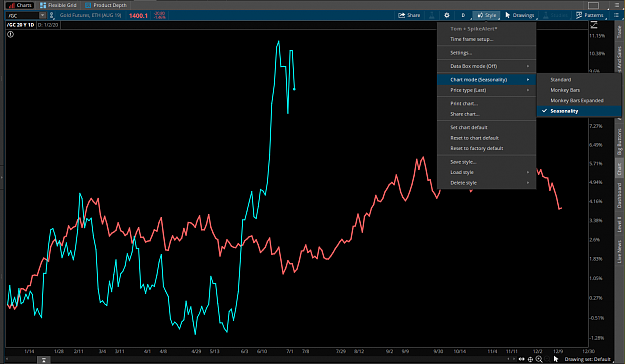Click the horizontal expand arrows icon
Screen dimensions: 625x364
[x=521, y=359]
